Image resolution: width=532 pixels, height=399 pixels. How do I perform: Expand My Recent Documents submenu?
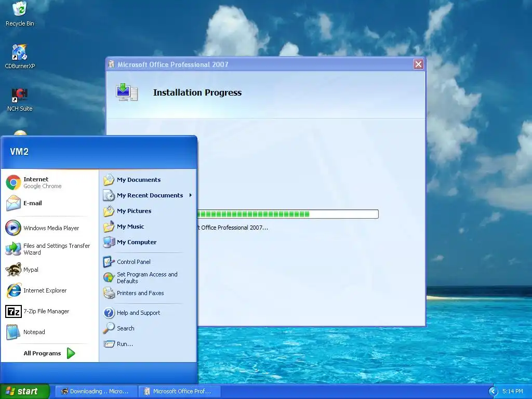point(148,195)
